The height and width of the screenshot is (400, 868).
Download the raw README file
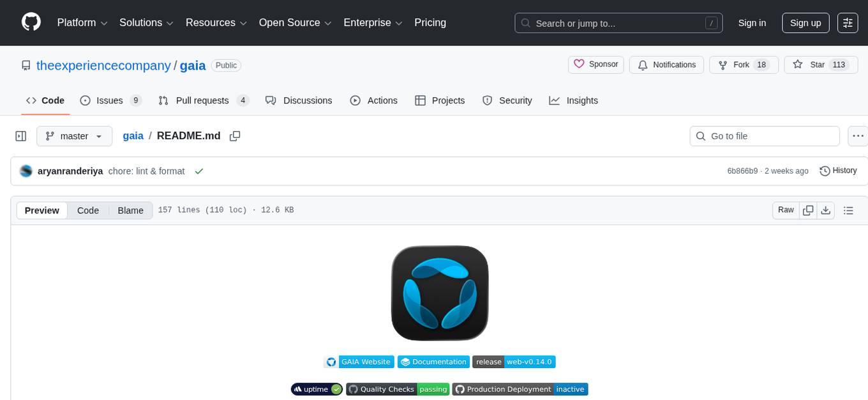click(x=826, y=210)
